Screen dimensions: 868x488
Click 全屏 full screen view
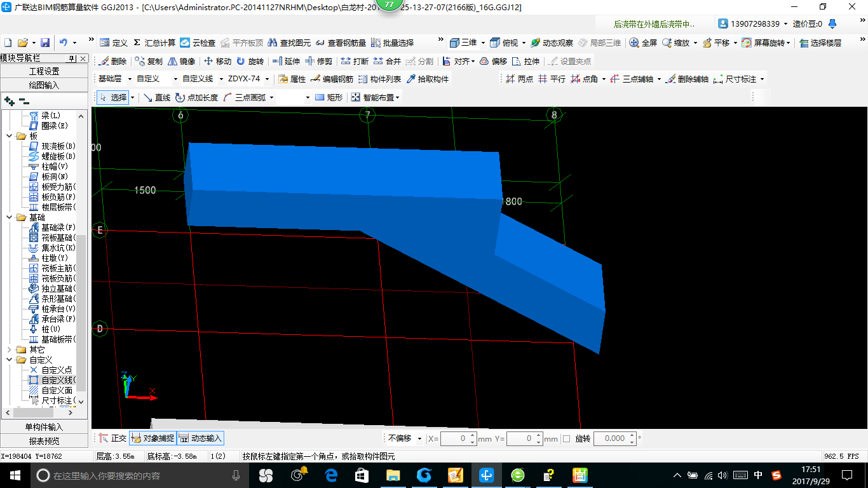[643, 43]
